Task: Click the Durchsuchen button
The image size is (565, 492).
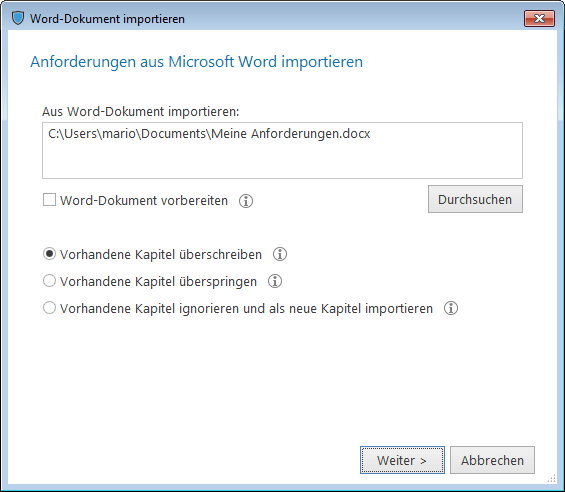Action: pyautogui.click(x=475, y=199)
